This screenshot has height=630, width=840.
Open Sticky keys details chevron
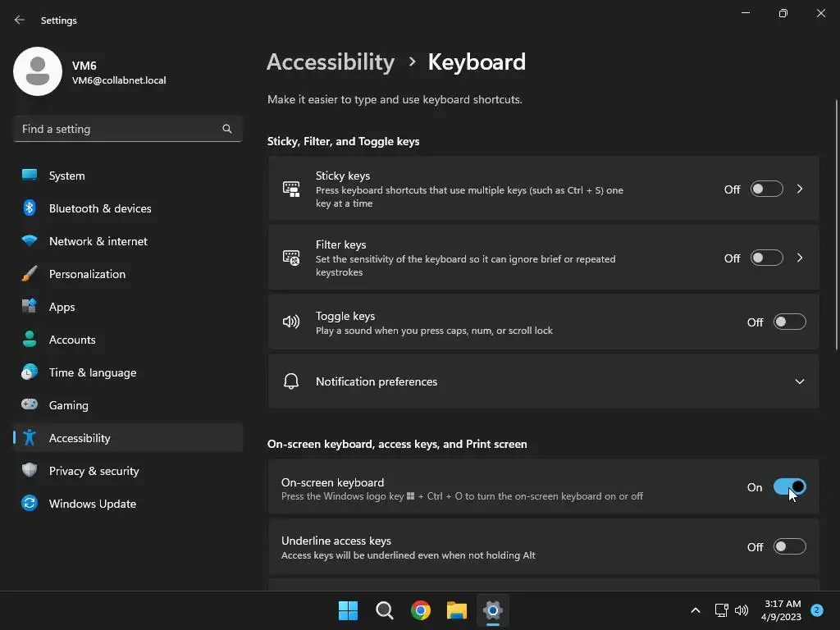(800, 189)
